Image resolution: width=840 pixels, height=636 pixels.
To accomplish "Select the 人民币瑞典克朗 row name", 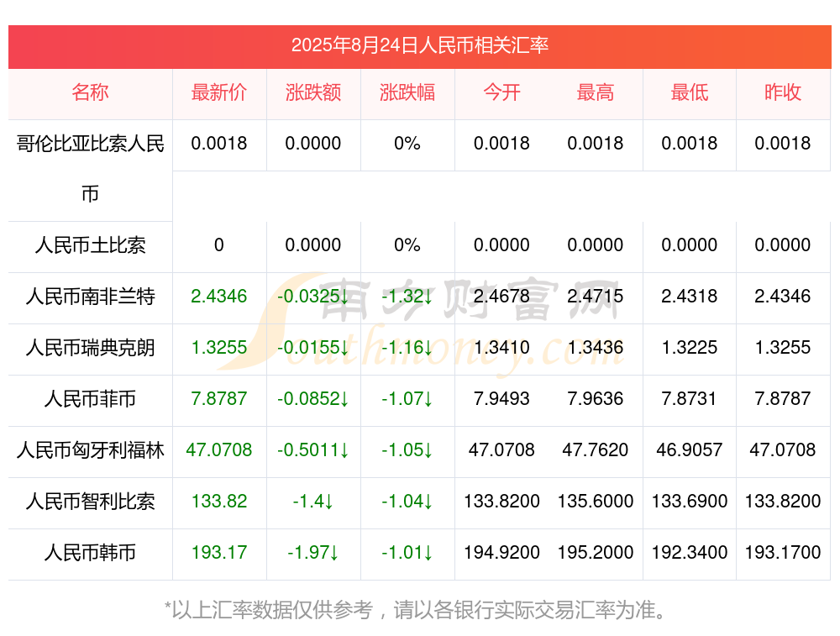I will coord(90,348).
